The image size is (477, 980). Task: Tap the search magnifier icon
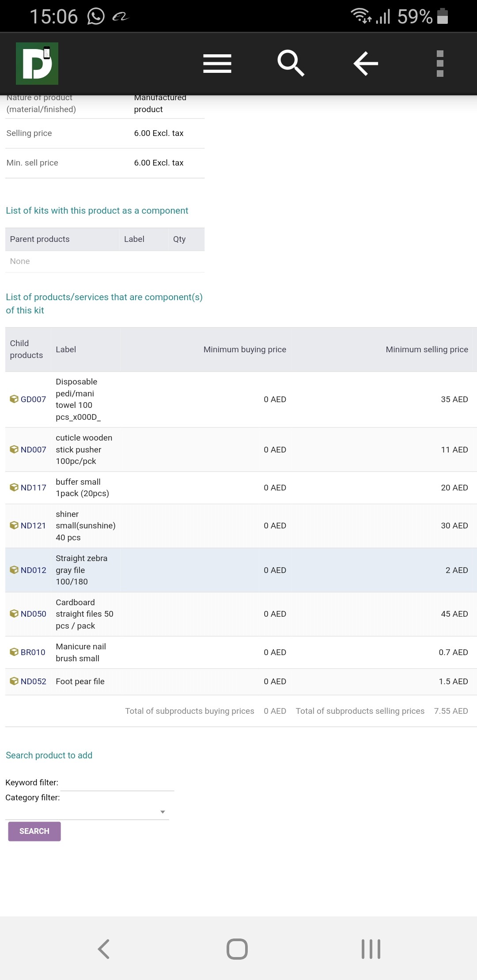(291, 64)
